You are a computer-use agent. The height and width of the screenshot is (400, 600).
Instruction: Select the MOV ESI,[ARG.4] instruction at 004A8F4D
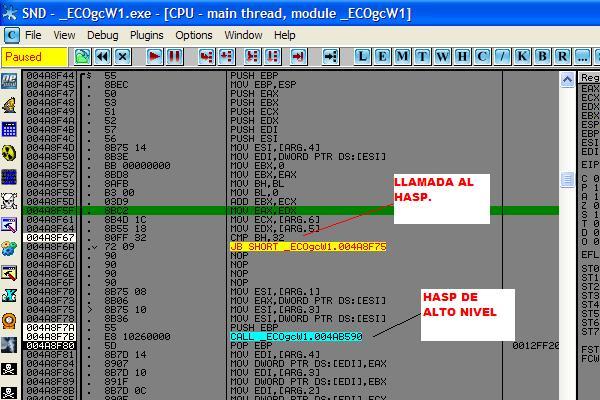[275, 148]
